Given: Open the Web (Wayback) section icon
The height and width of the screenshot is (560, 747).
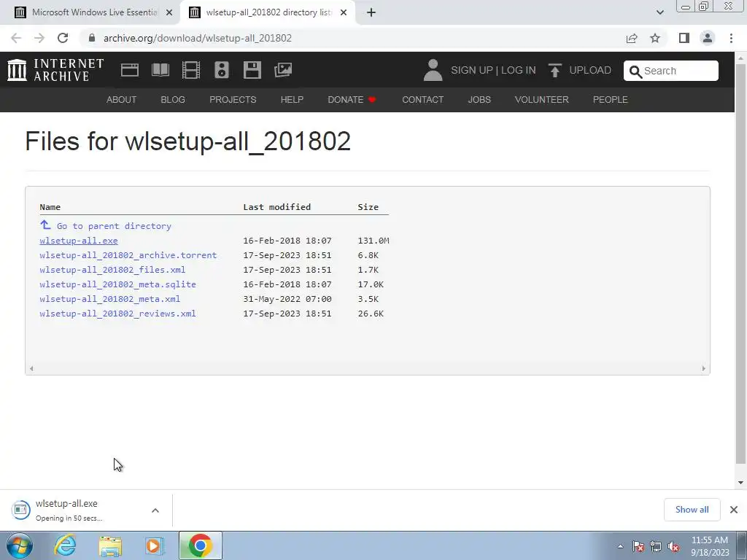Looking at the screenshot, I should coord(130,70).
